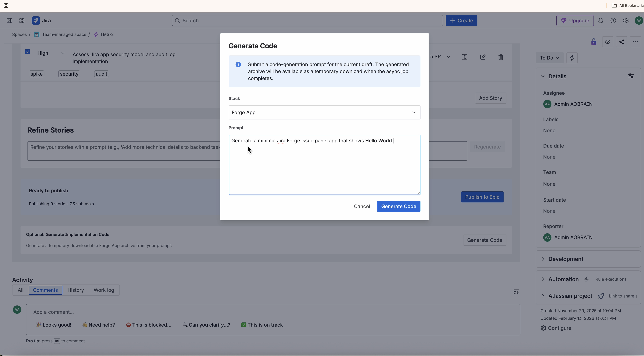Click the blue Generate Code button

398,206
